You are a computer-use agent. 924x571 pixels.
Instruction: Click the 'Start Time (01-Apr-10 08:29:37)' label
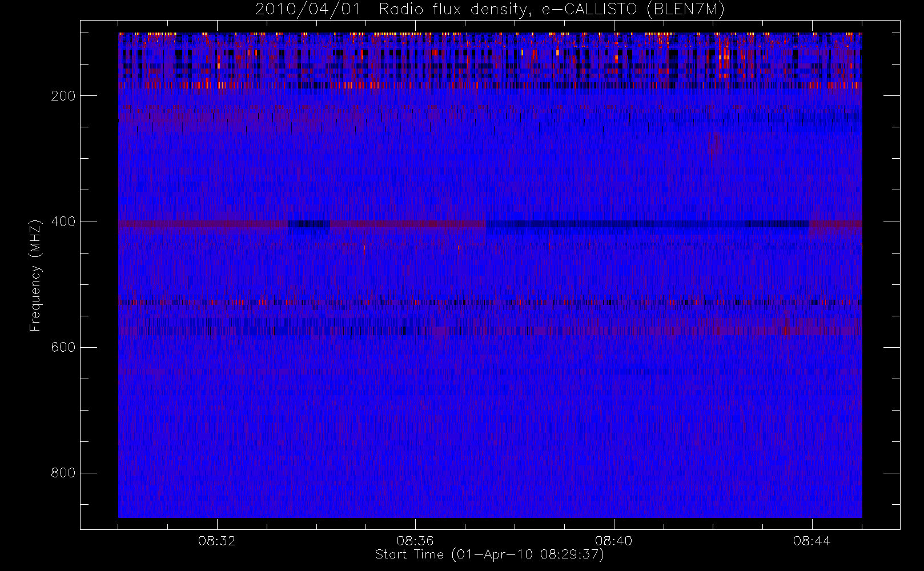click(489, 554)
